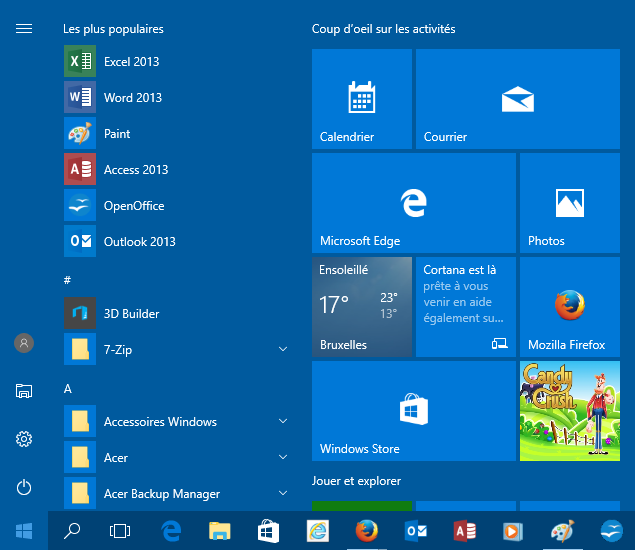
Task: Click the hamburger menu at top left
Action: 24,29
